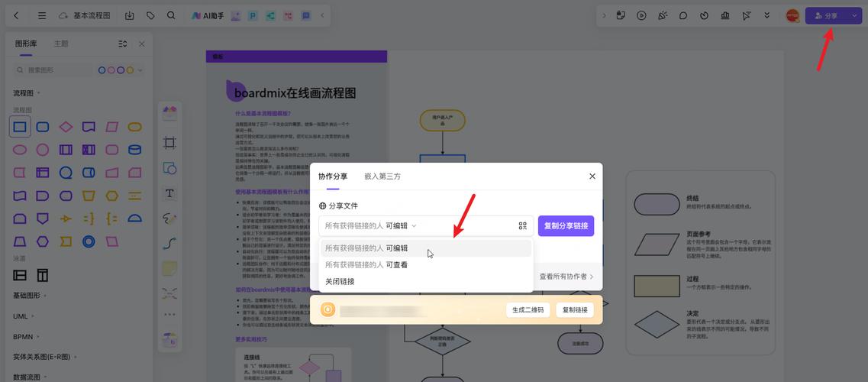Screen dimensions: 868x382
Task: Switch to the 主题 tab
Action: coord(61,44)
